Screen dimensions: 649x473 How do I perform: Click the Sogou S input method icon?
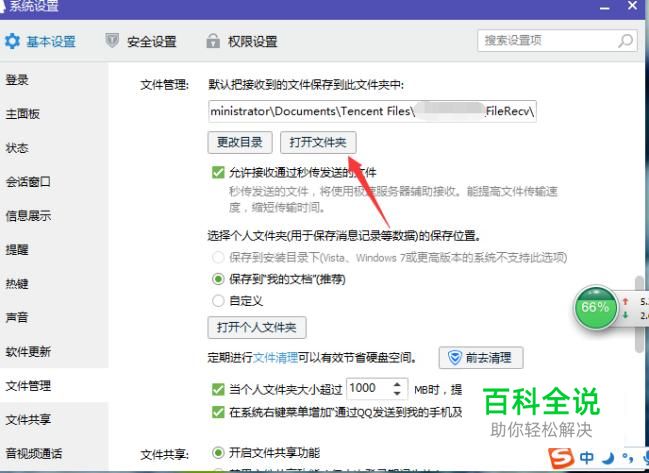click(x=561, y=458)
